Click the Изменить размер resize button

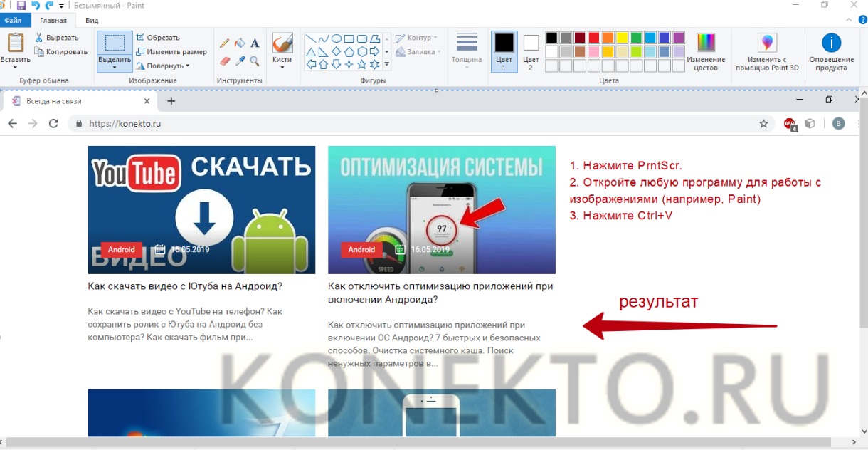tap(171, 51)
